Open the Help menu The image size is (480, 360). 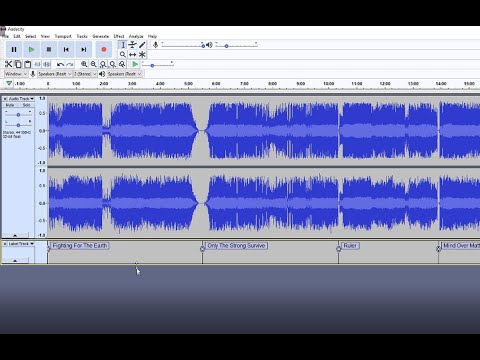152,36
